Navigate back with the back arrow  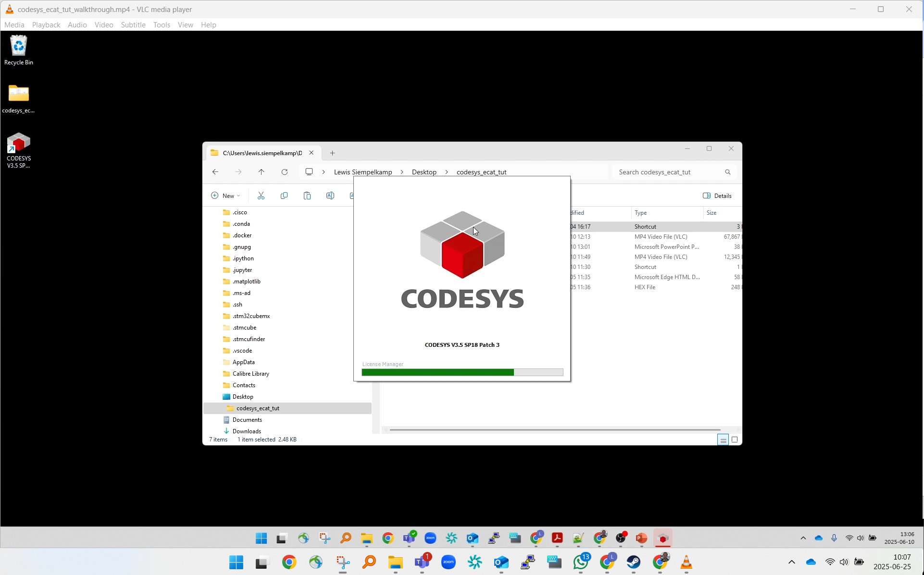pyautogui.click(x=215, y=171)
